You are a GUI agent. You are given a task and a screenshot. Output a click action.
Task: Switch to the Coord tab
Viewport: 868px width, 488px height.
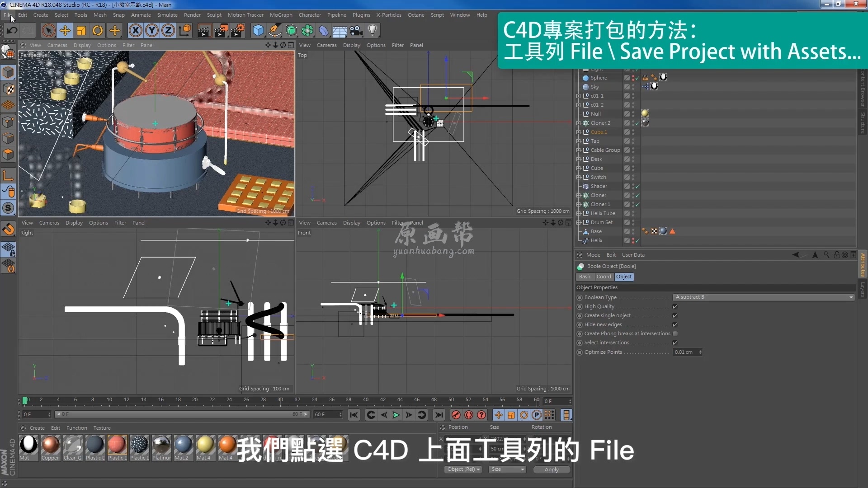(x=604, y=277)
